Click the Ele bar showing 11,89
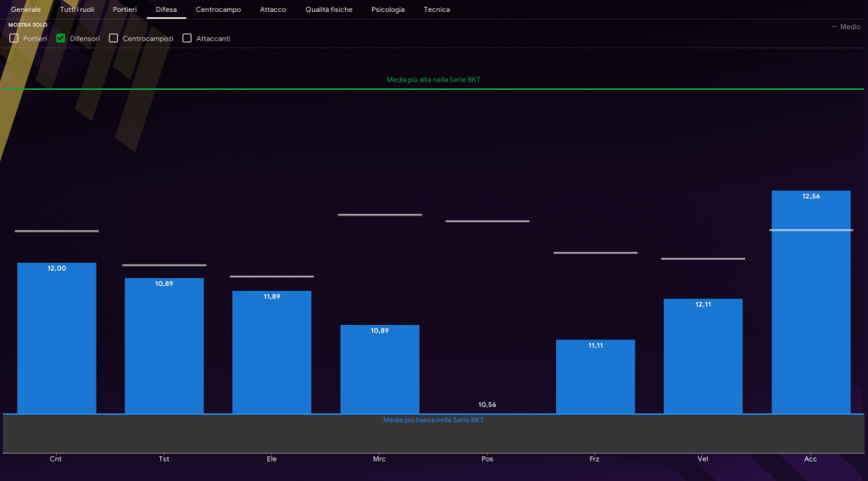The image size is (868, 481). pos(272,352)
